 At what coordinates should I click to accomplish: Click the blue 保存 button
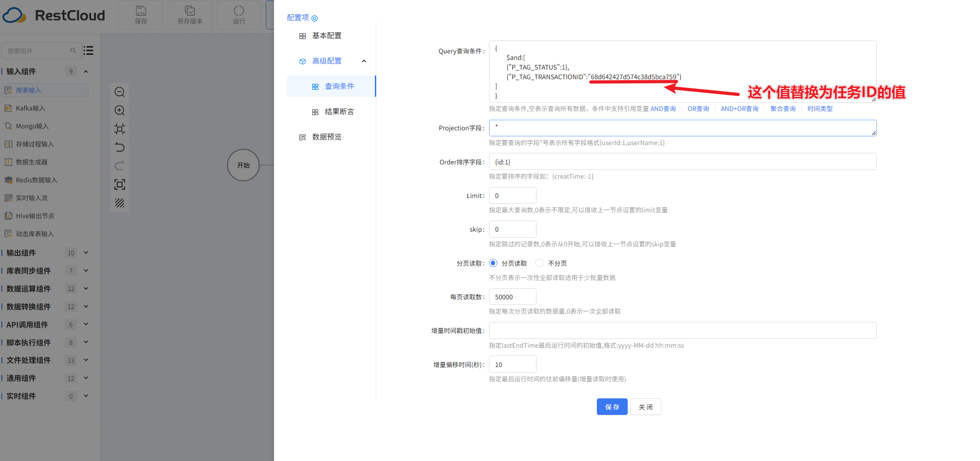[x=612, y=407]
